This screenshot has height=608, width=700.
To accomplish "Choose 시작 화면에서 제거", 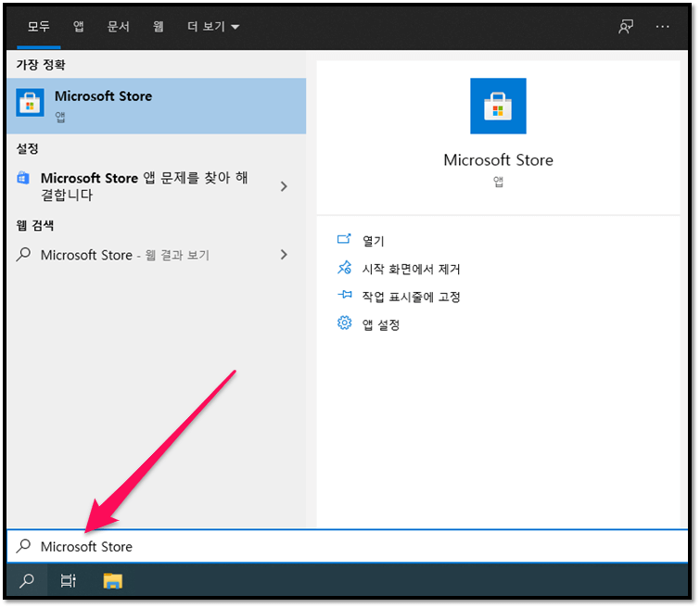I will [411, 269].
